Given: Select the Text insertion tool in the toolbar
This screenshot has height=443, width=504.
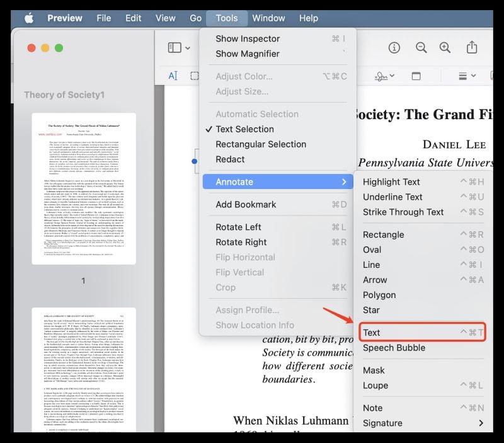Looking at the screenshot, I should tap(174, 76).
